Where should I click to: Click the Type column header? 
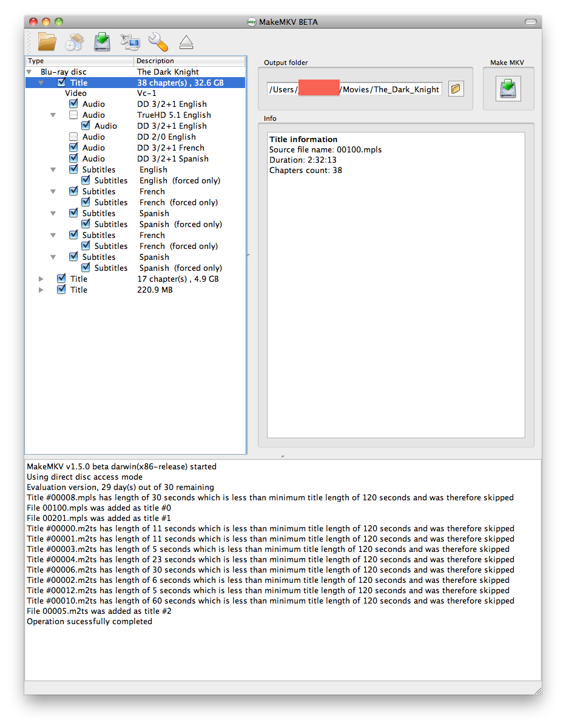tap(79, 61)
